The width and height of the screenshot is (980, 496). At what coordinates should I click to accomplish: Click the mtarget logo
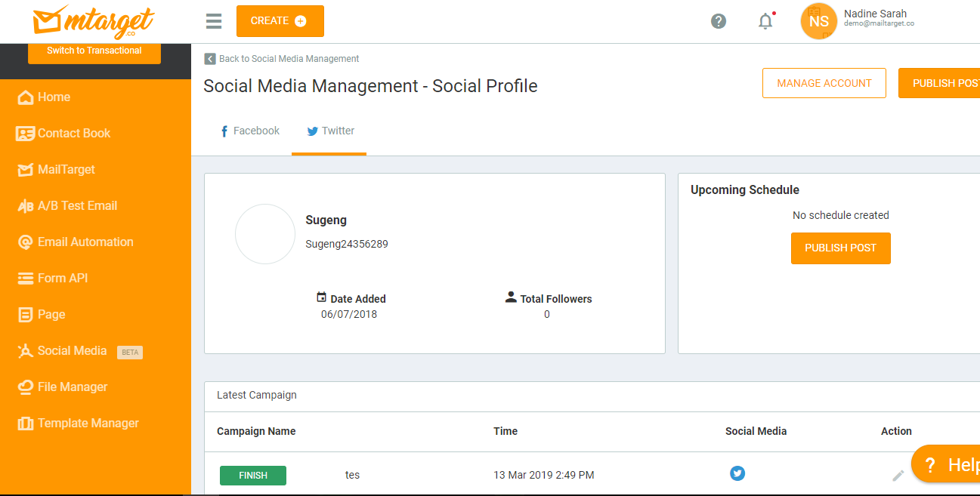tap(94, 22)
